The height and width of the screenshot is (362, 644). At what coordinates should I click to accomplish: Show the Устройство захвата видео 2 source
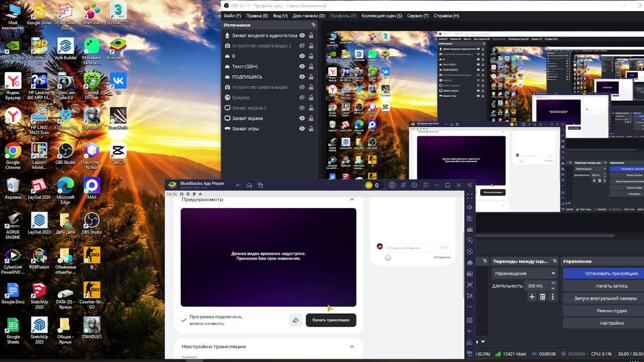tap(302, 46)
